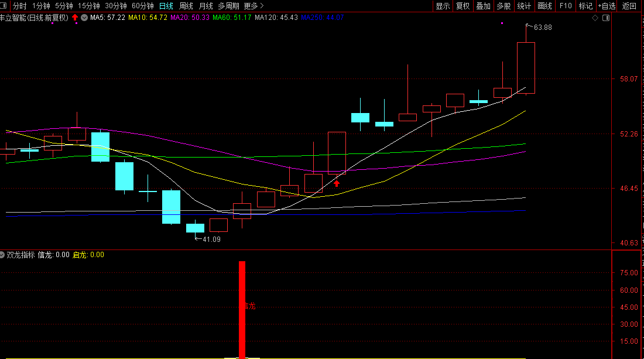Switch to 1分钟 period
This screenshot has height=359, width=644.
coord(41,6)
